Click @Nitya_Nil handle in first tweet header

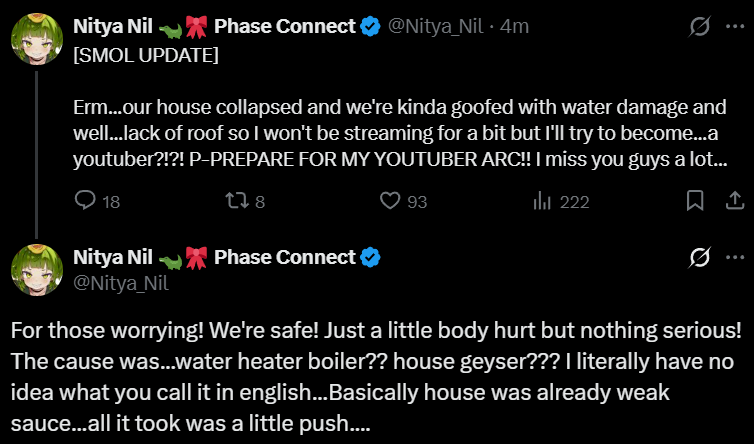click(435, 26)
